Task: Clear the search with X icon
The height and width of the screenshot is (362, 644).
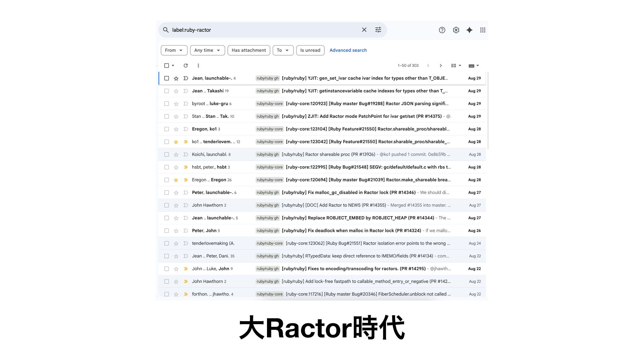Action: point(364,30)
